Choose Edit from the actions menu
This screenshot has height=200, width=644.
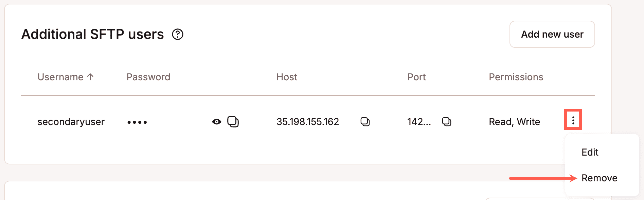[x=590, y=152]
